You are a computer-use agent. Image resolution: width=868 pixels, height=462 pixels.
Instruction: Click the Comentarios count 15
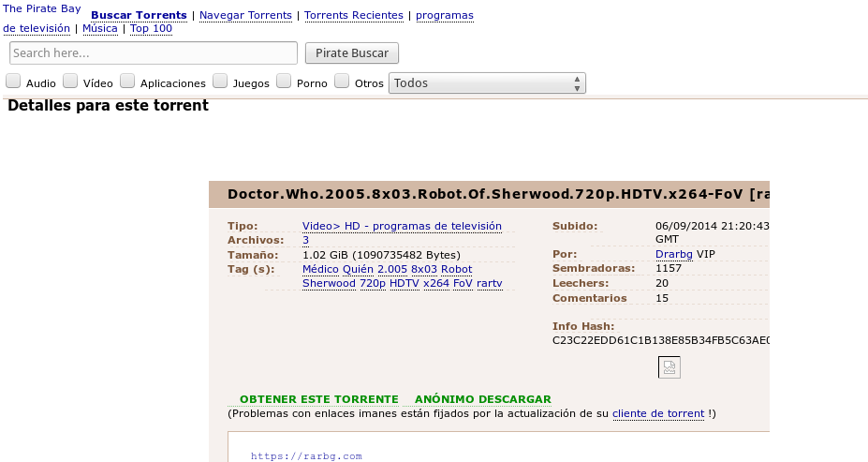(x=662, y=298)
